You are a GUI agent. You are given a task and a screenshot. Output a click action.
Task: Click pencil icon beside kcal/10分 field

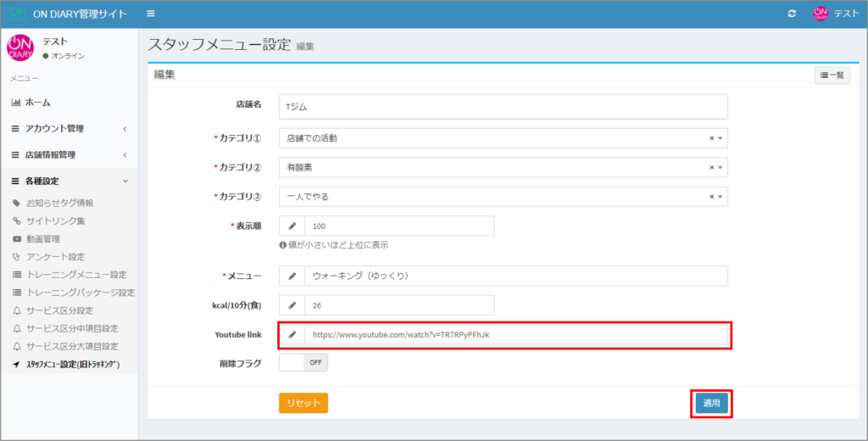[292, 305]
